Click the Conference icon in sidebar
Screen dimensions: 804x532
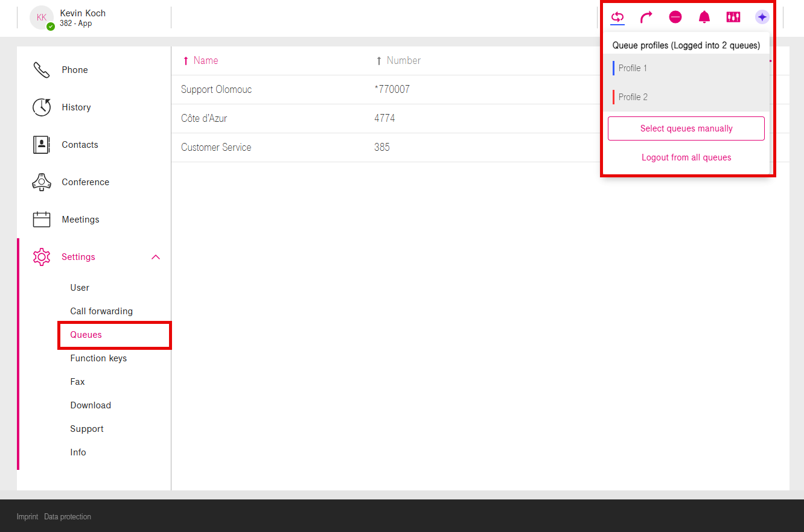point(42,182)
